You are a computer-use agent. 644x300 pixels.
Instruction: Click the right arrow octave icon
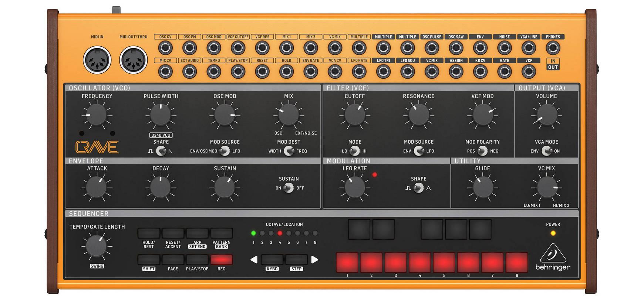[x=314, y=260]
